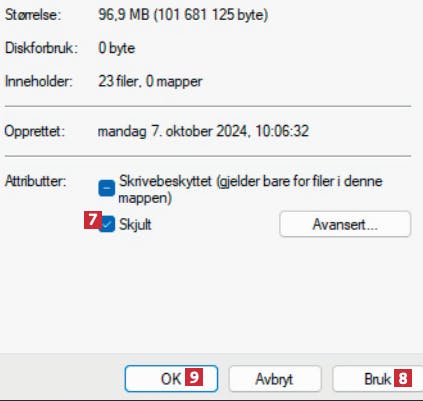Click the Inneholder label
This screenshot has height=401, width=423.
pyautogui.click(x=39, y=81)
